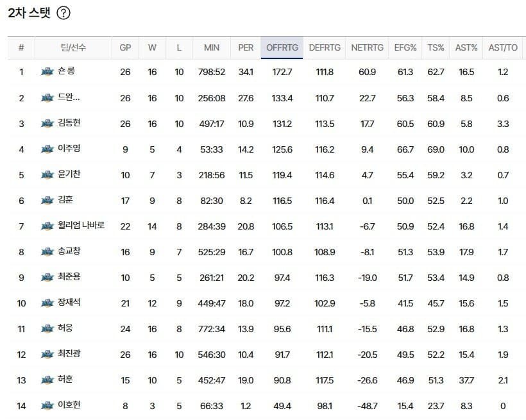The width and height of the screenshot is (526, 420).
Task: Sort table by PER column header
Action: (246, 47)
